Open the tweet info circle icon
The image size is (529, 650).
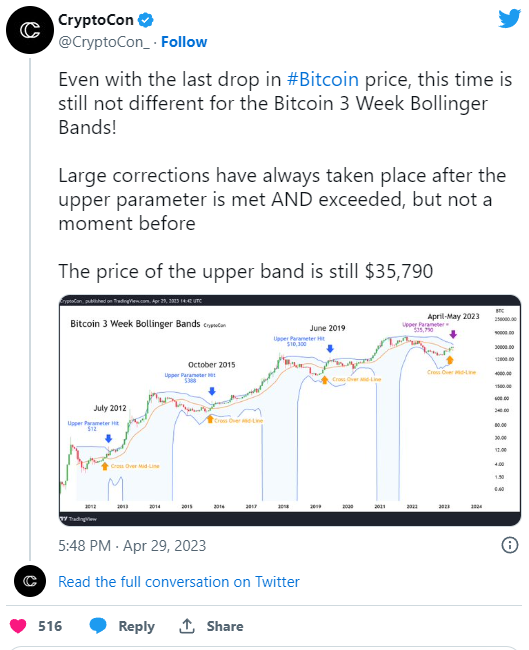coord(510,545)
